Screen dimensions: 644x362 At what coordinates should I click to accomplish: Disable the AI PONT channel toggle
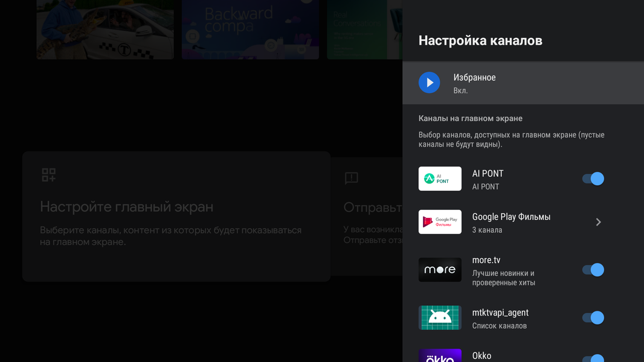(593, 179)
